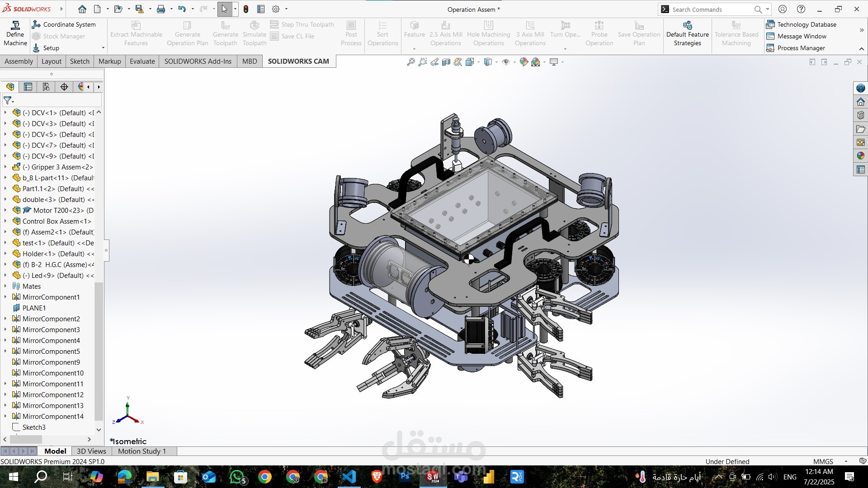This screenshot has width=868, height=488.
Task: Click the Search Commands input field
Action: [710, 9]
